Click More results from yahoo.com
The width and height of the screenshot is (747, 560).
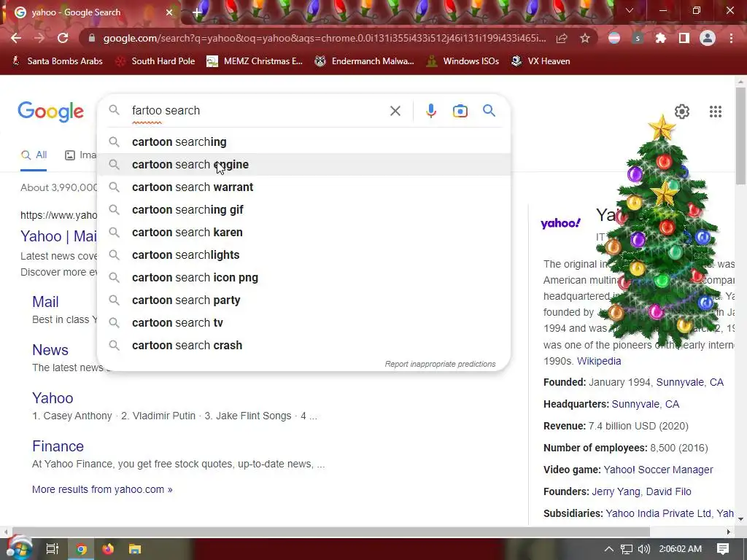102,489
